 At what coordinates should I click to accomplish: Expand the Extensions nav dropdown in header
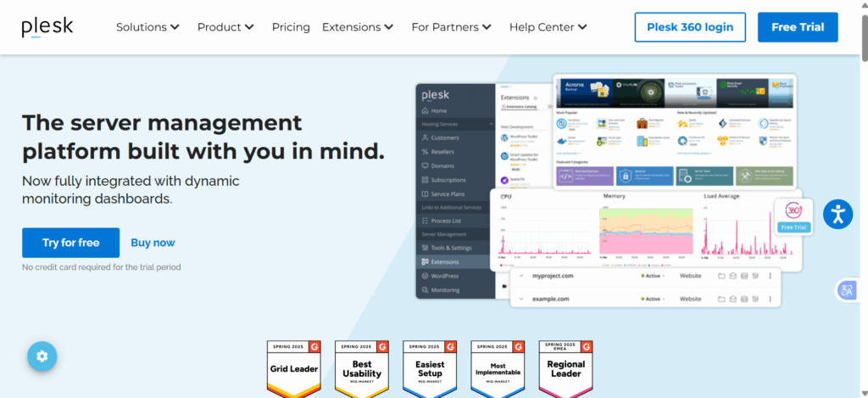pos(358,27)
